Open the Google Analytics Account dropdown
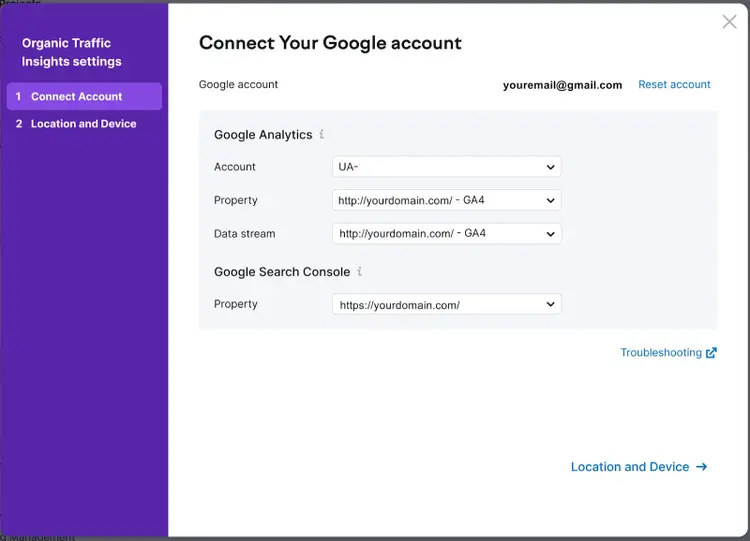The width and height of the screenshot is (750, 541). tap(446, 167)
